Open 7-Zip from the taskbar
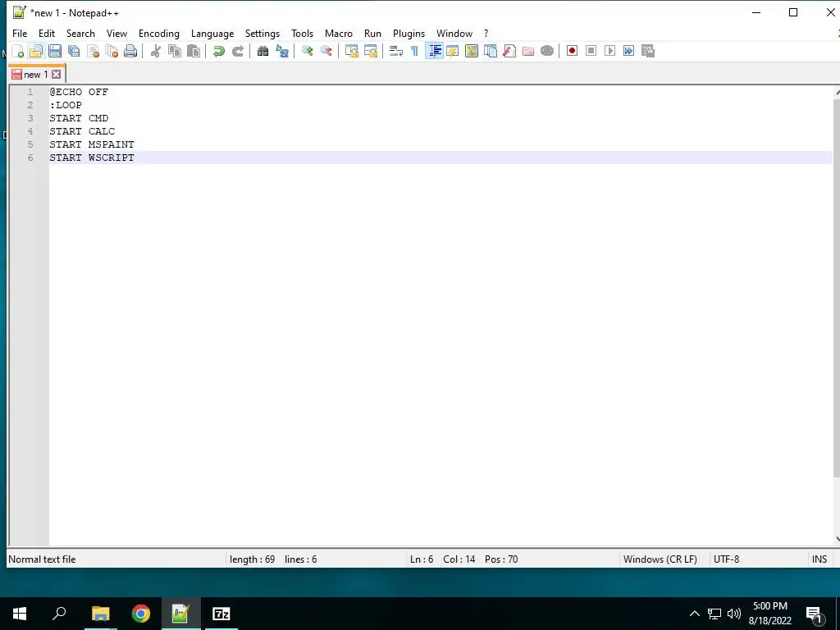The height and width of the screenshot is (630, 840). 221,614
